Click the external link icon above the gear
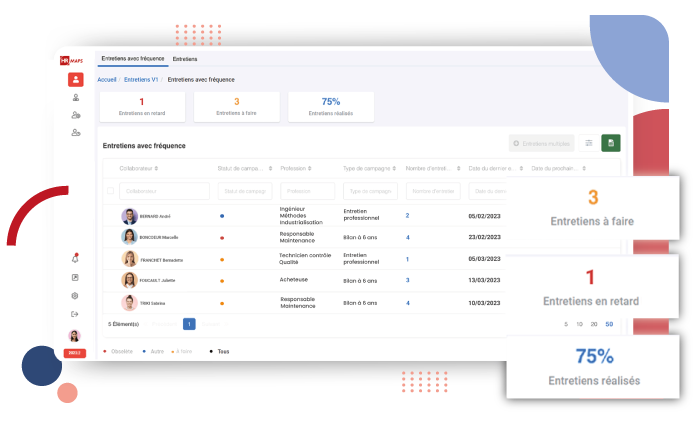693x424 pixels. (x=75, y=277)
